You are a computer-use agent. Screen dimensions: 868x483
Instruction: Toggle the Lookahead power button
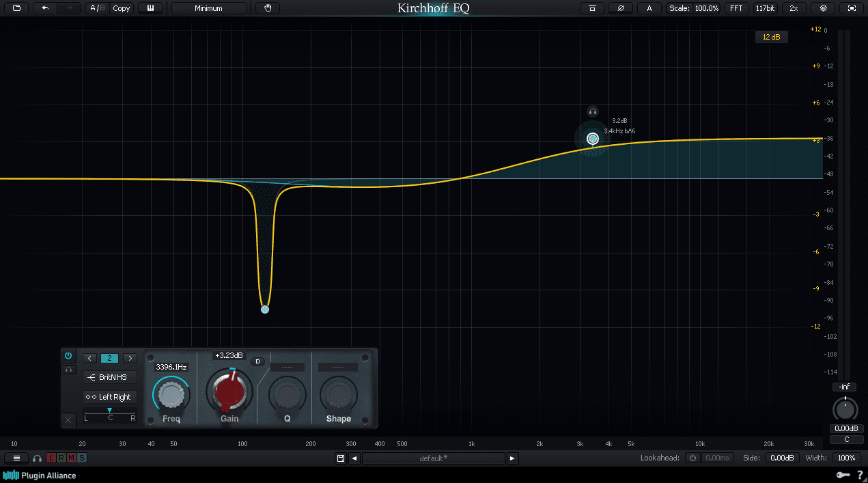click(x=692, y=458)
